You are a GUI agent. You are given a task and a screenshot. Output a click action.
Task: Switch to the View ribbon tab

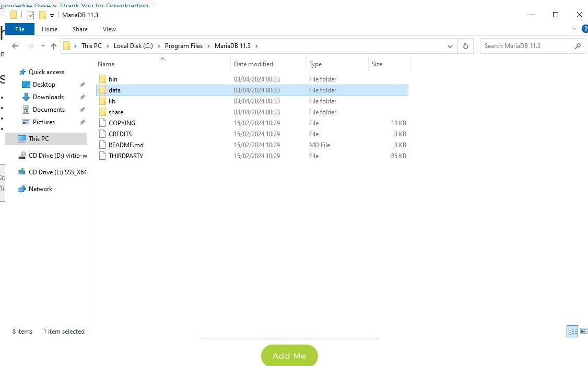(x=109, y=29)
